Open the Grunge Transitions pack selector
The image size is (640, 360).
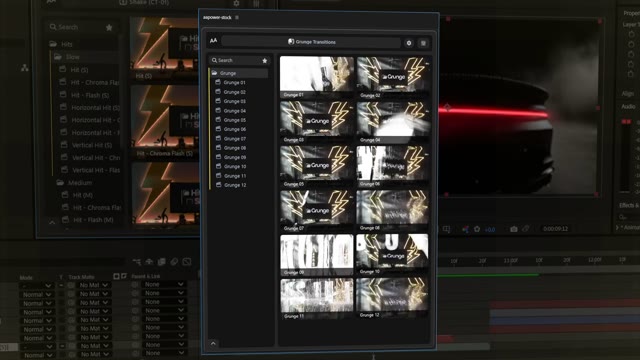(x=311, y=42)
